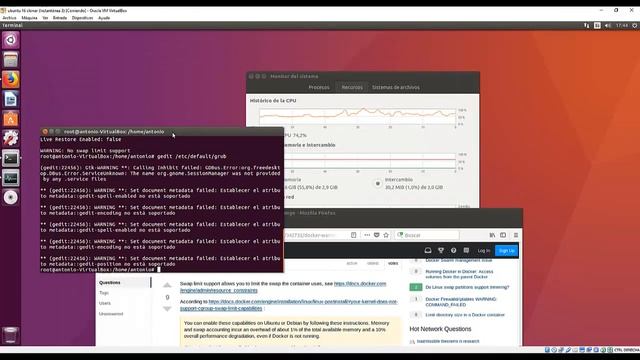Switch to Terminal via launcher icon
This screenshot has height=360, width=640.
11,158
